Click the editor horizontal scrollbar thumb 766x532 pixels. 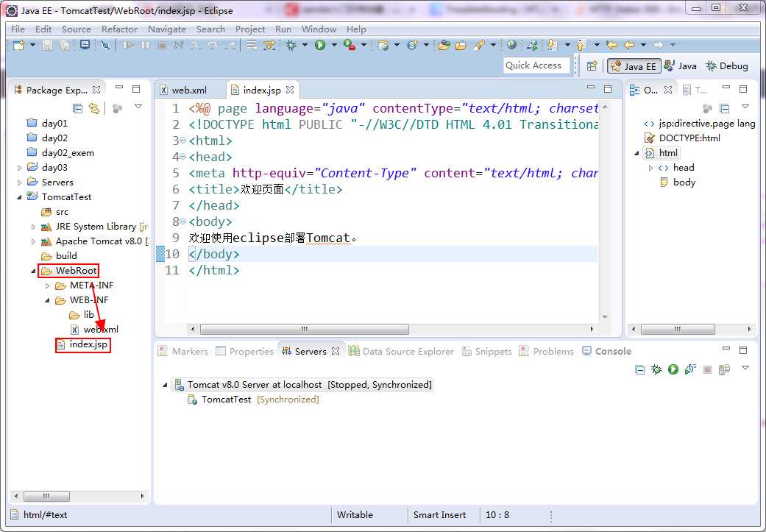coord(305,329)
